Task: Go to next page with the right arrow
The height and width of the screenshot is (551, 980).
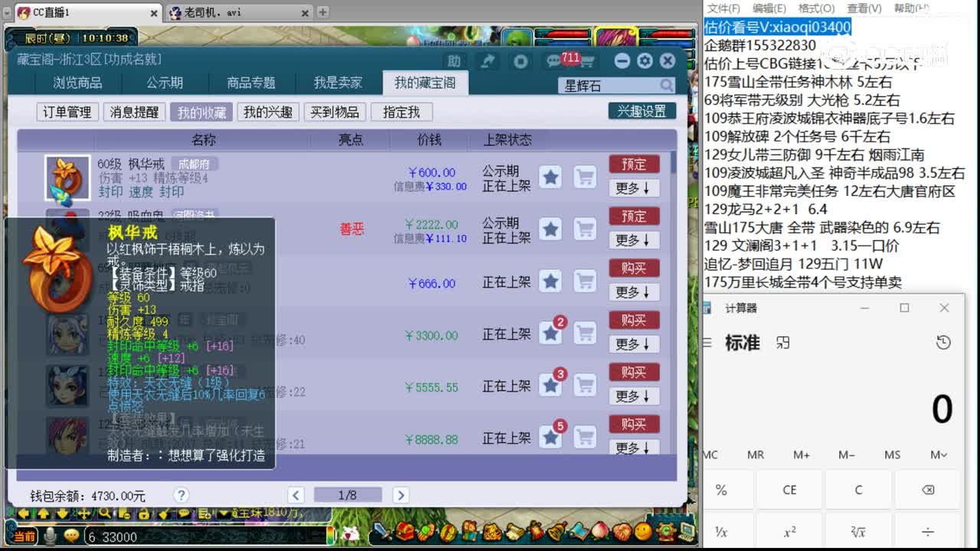Action: click(400, 495)
